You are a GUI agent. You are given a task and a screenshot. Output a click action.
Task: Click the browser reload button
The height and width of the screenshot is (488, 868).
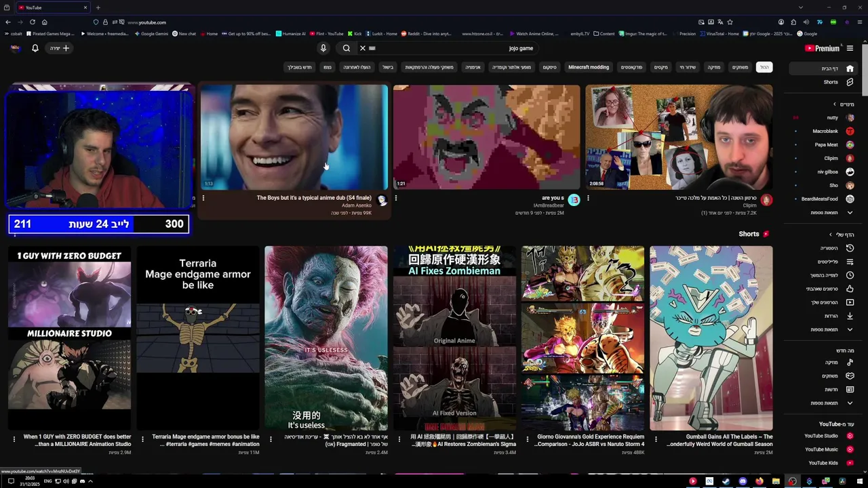(x=32, y=22)
